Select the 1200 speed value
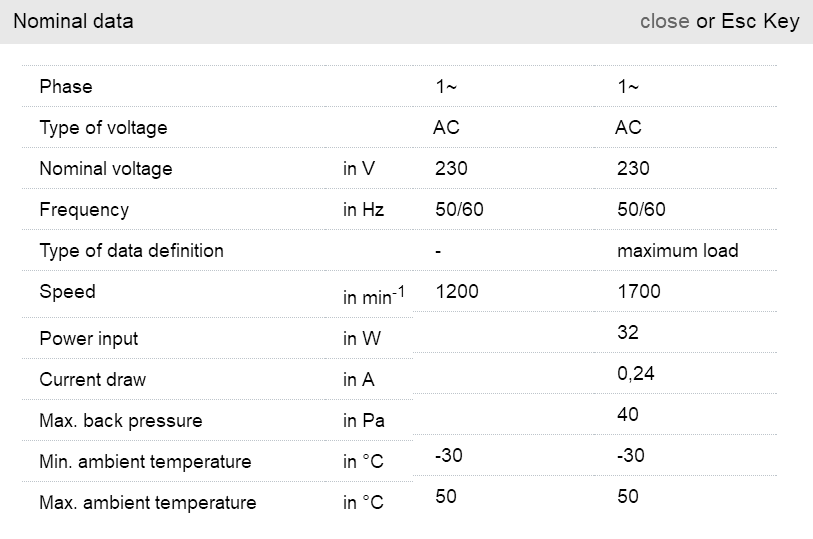This screenshot has height=539, width=813. [x=457, y=292]
